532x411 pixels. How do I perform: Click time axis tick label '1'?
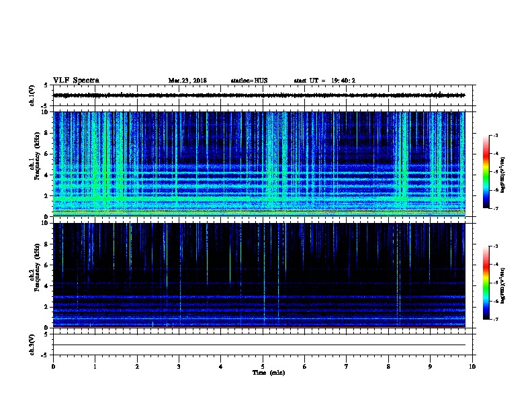pyautogui.click(x=95, y=367)
